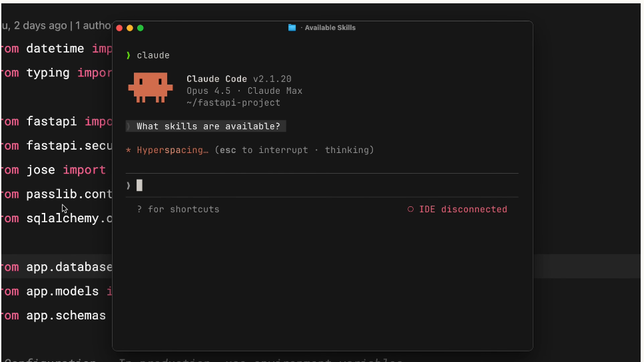Select the 'What skills are available?' message
The image size is (644, 362).
(x=208, y=126)
